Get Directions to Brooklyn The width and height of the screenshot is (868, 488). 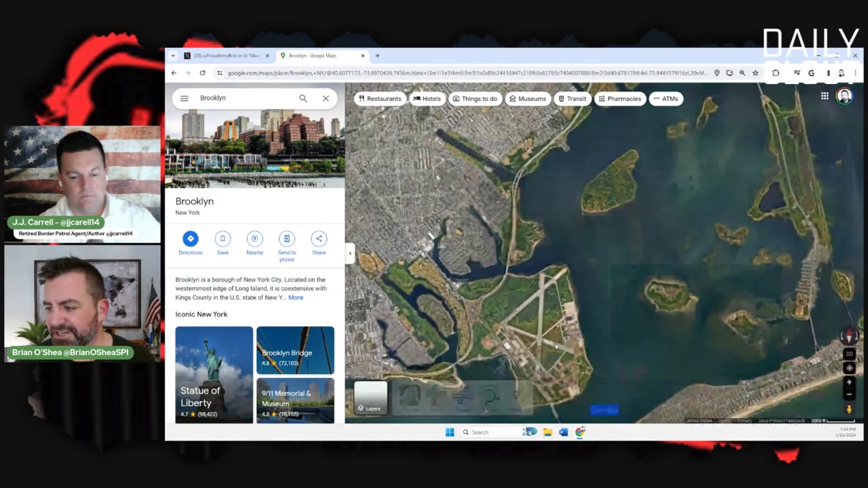point(191,243)
